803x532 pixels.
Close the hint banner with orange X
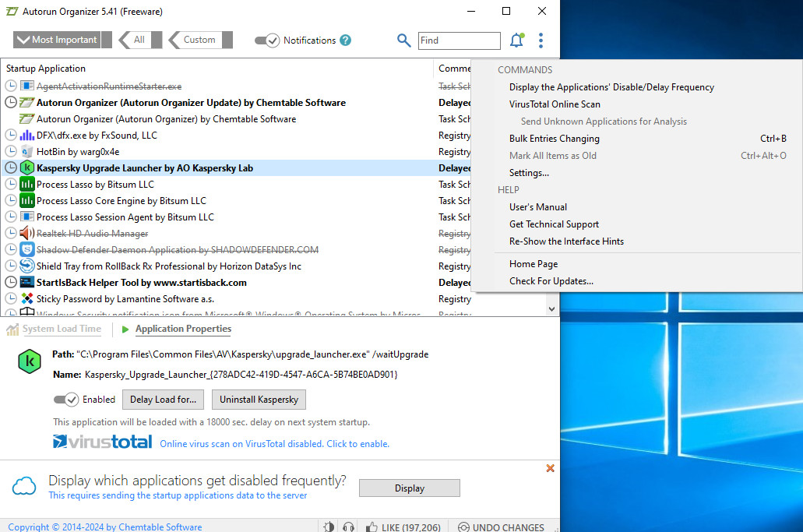point(551,468)
